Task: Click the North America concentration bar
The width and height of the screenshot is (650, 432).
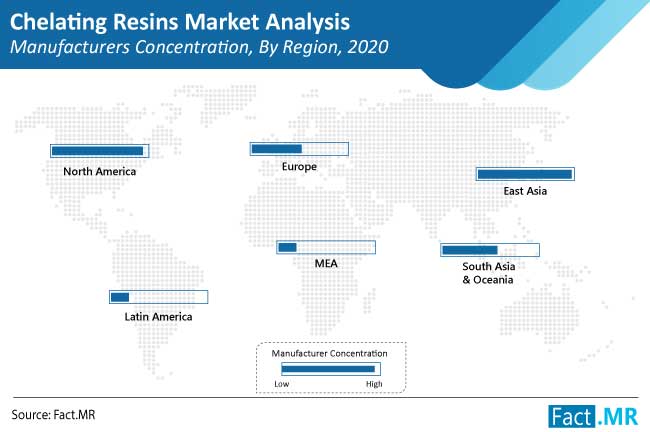Action: 99,151
